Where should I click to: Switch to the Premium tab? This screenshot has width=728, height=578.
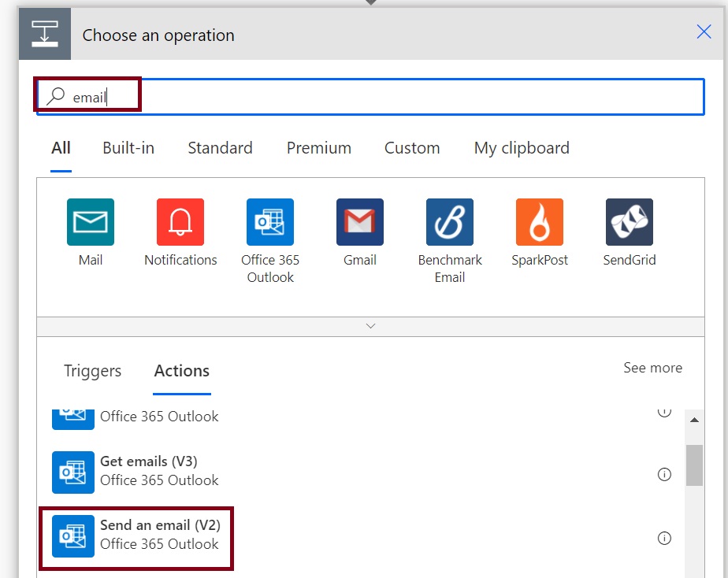[x=319, y=148]
